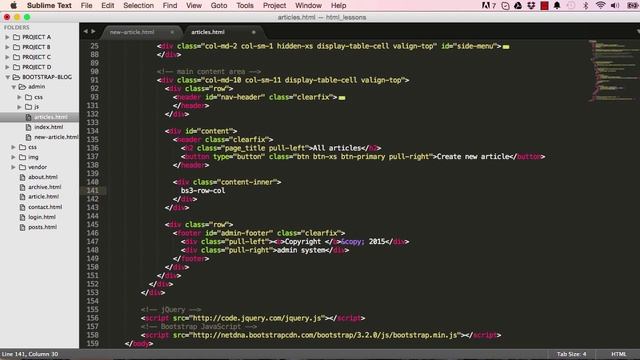This screenshot has width=640, height=360.
Task: Open the notifications bell icon
Action: pyautogui.click(x=557, y=5)
